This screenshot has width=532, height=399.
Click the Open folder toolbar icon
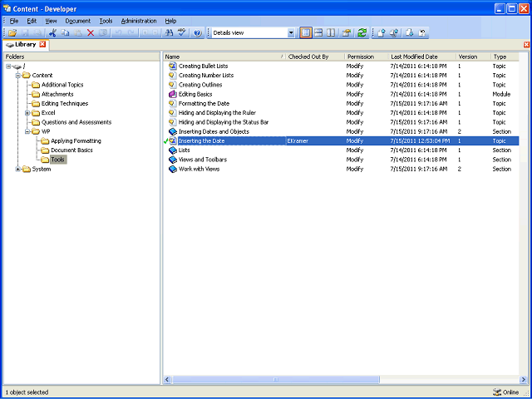[12, 33]
